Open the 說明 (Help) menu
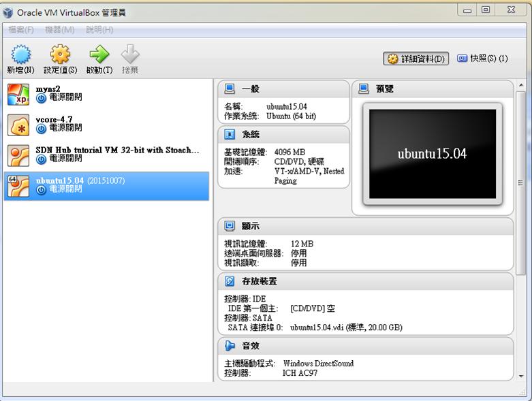 pos(99,30)
